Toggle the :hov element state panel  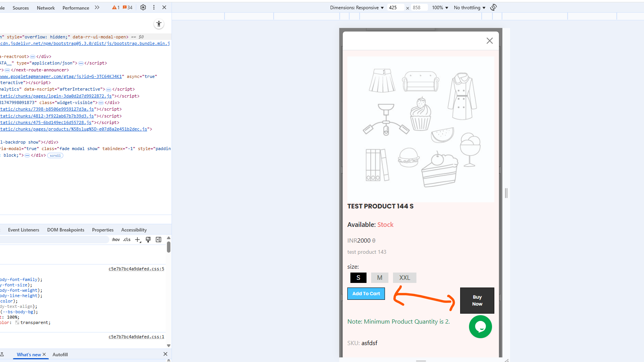pyautogui.click(x=116, y=240)
